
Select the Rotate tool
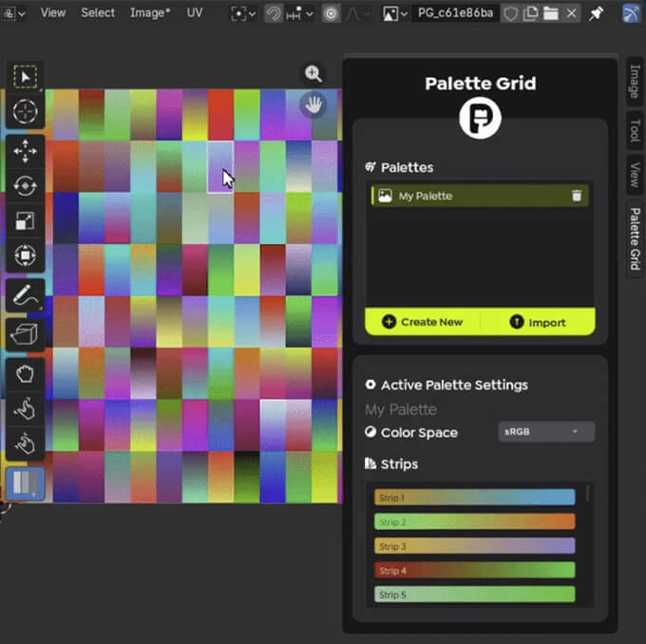click(26, 186)
